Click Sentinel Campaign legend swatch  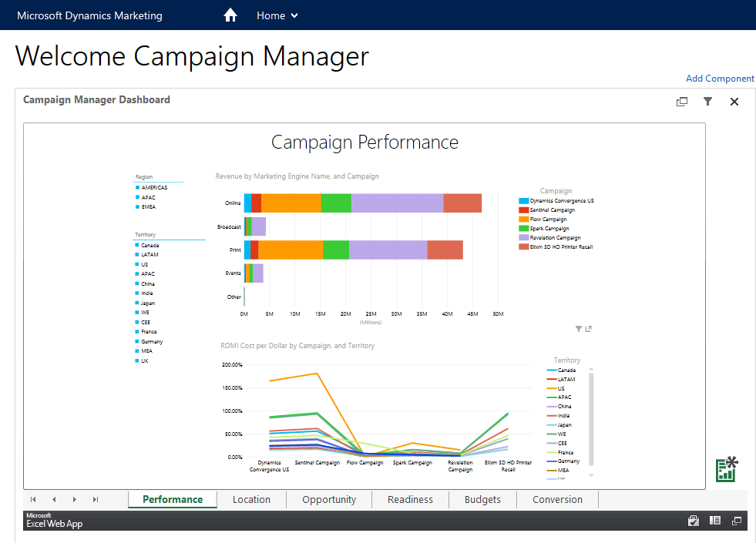tap(523, 210)
